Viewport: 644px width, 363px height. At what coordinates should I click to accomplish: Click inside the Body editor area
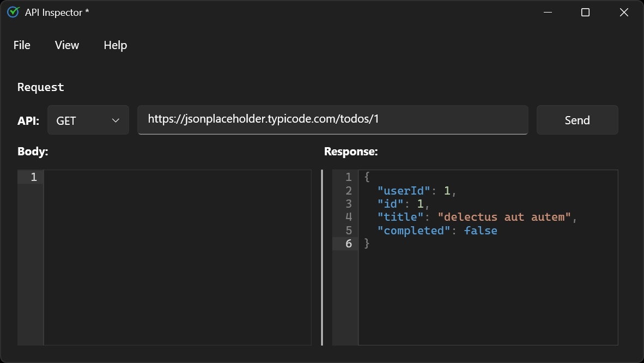178,257
